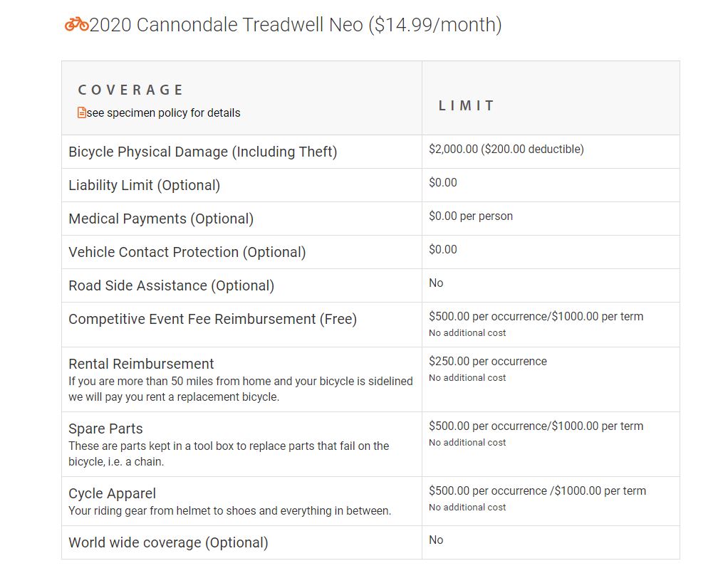The width and height of the screenshot is (723, 588).
Task: Click the $0.00 per person limit value
Action: tap(471, 216)
